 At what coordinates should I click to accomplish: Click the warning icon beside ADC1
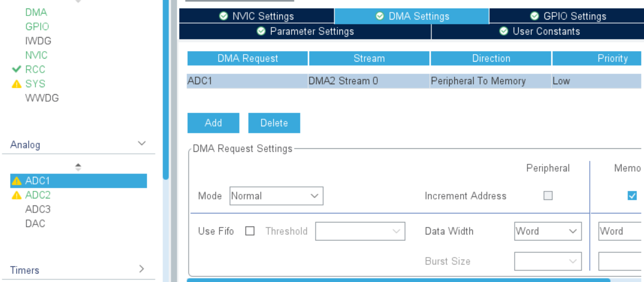pyautogui.click(x=17, y=181)
